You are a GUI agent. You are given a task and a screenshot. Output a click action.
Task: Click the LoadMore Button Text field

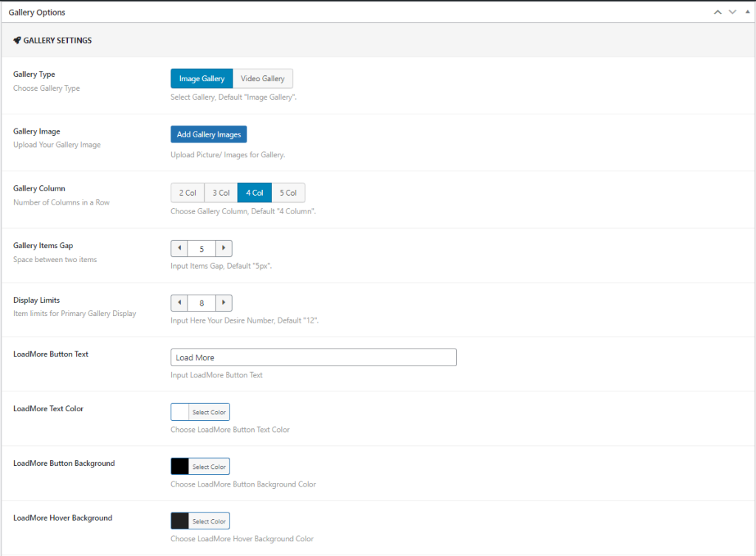pos(313,357)
